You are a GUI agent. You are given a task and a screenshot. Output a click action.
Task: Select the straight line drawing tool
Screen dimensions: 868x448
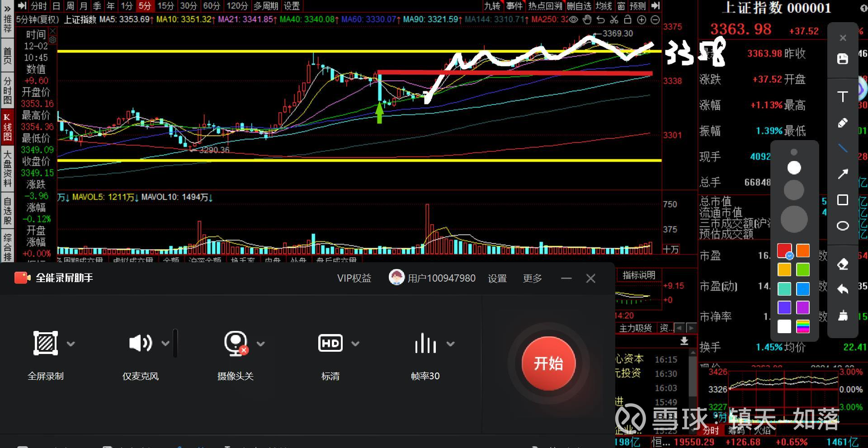point(843,148)
